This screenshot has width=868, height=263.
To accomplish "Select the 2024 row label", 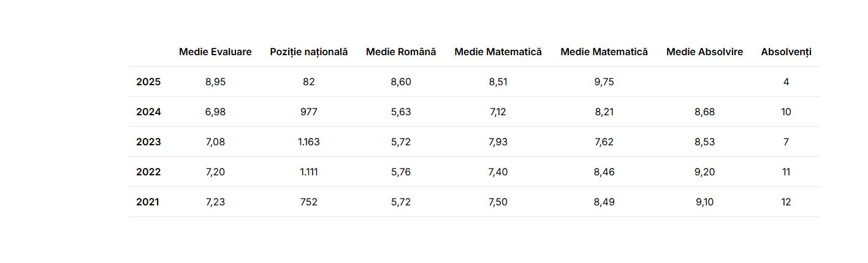I will click(x=148, y=112).
